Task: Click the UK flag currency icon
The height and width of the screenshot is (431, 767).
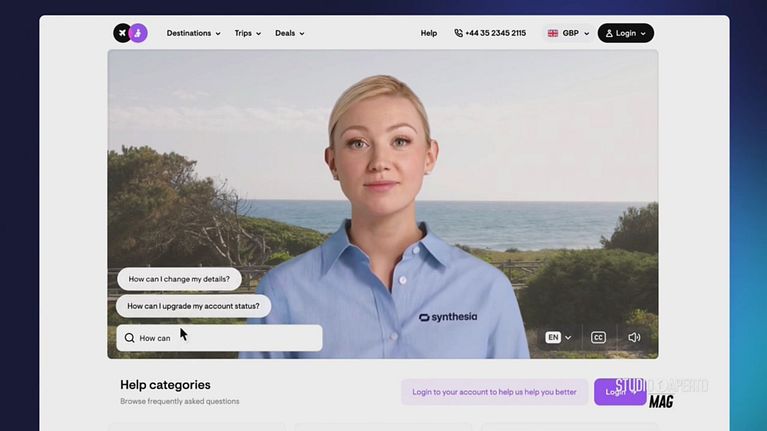Action: (553, 33)
